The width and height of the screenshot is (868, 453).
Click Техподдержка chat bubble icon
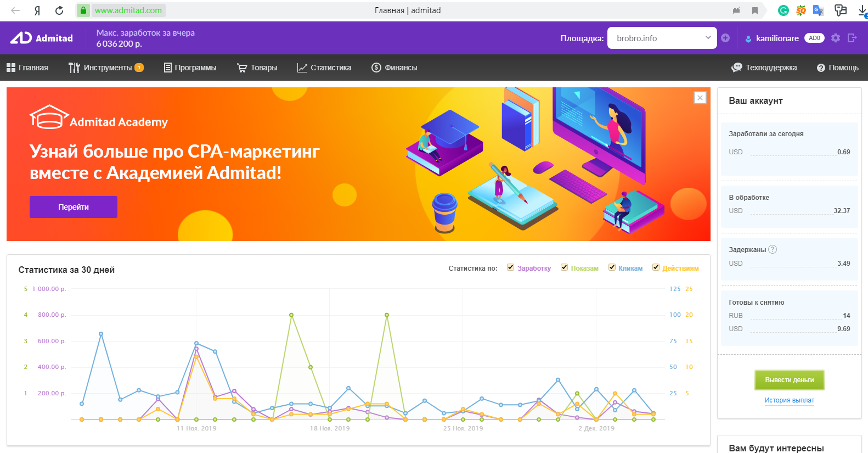pyautogui.click(x=737, y=68)
